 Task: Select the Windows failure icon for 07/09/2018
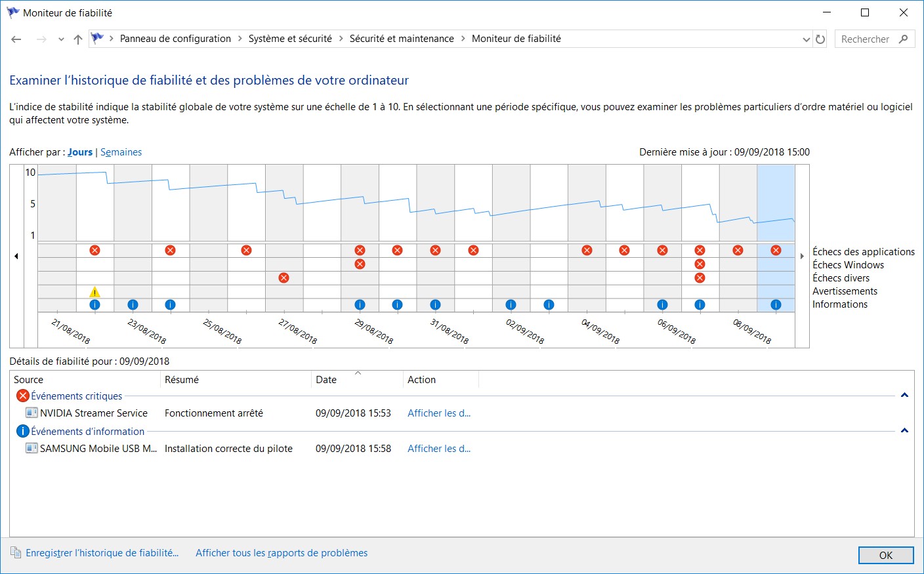[700, 264]
